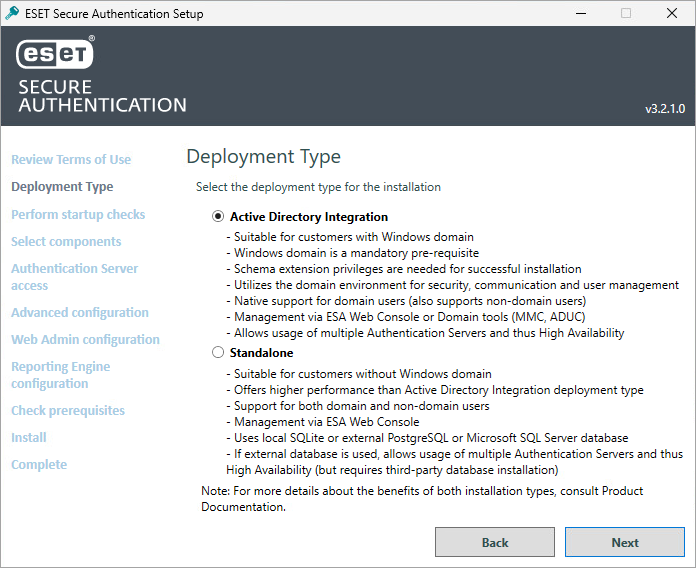696x568 pixels.
Task: Click the ESET logo in the banner
Action: click(55, 54)
